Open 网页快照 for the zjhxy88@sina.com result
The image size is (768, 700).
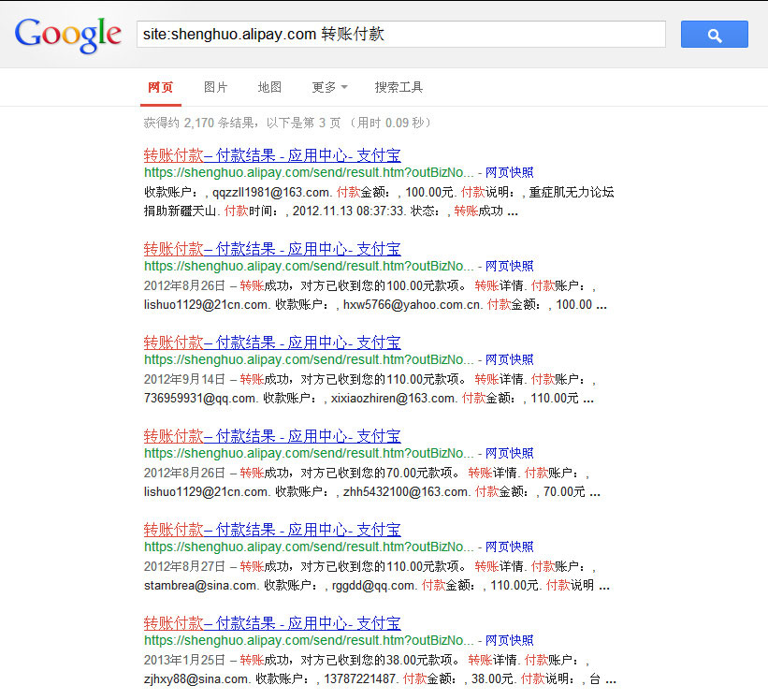click(509, 641)
